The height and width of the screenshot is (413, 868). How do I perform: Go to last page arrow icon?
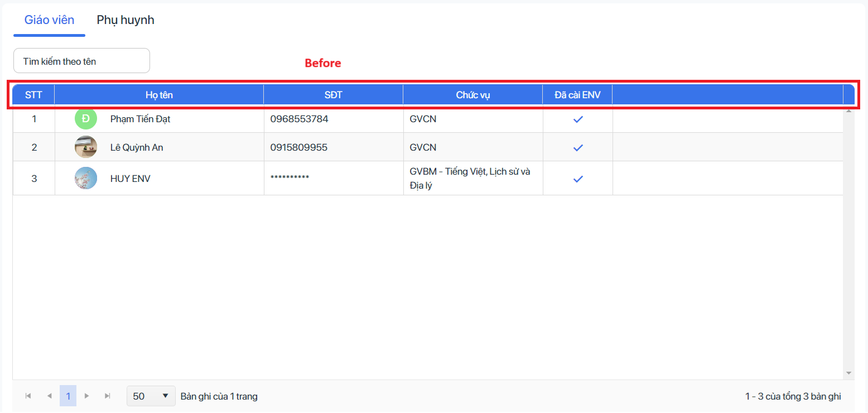[x=108, y=396]
